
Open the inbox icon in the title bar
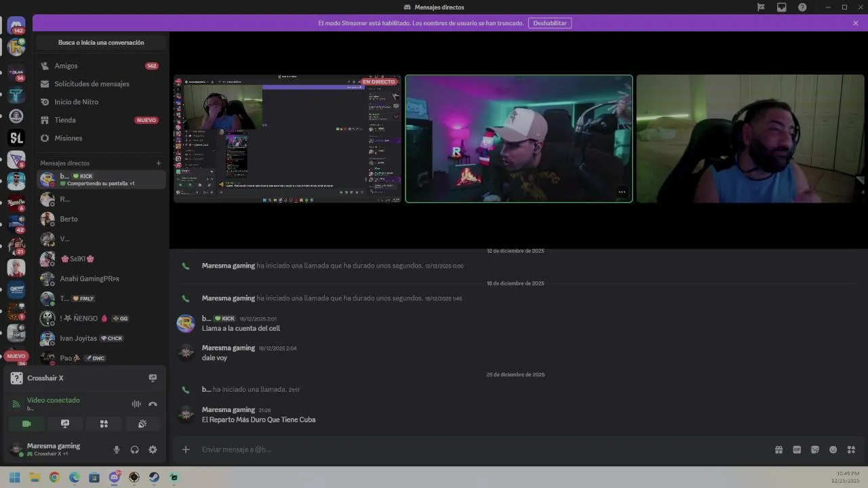782,7
